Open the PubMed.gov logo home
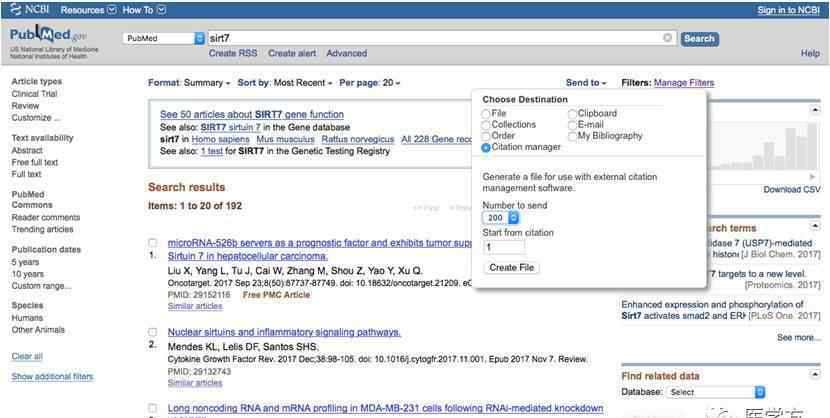 [48, 35]
